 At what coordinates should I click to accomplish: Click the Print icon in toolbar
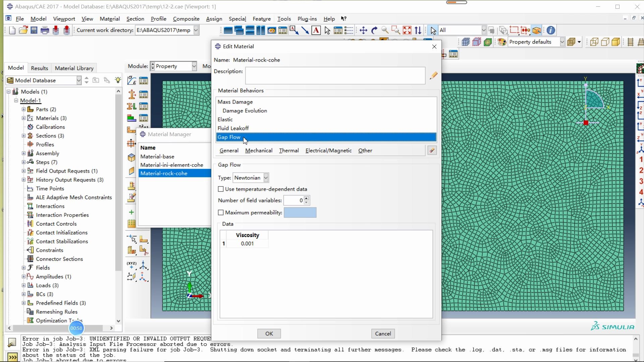coord(45,31)
